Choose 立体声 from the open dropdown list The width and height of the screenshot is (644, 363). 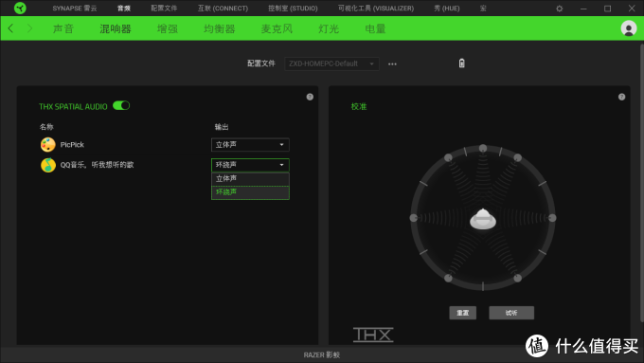point(250,179)
